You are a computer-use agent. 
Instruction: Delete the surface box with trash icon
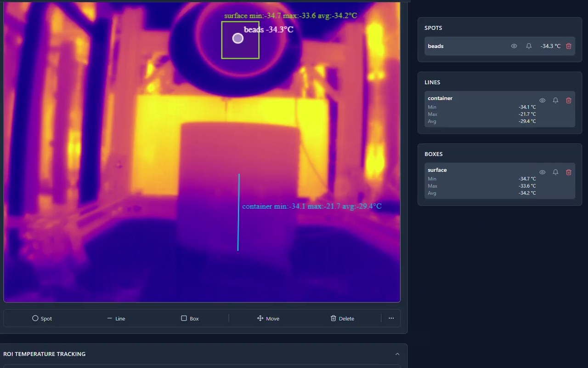pyautogui.click(x=569, y=172)
